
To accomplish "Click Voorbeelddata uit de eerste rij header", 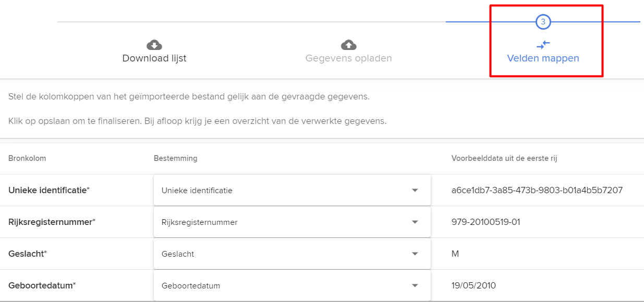I will [504, 158].
